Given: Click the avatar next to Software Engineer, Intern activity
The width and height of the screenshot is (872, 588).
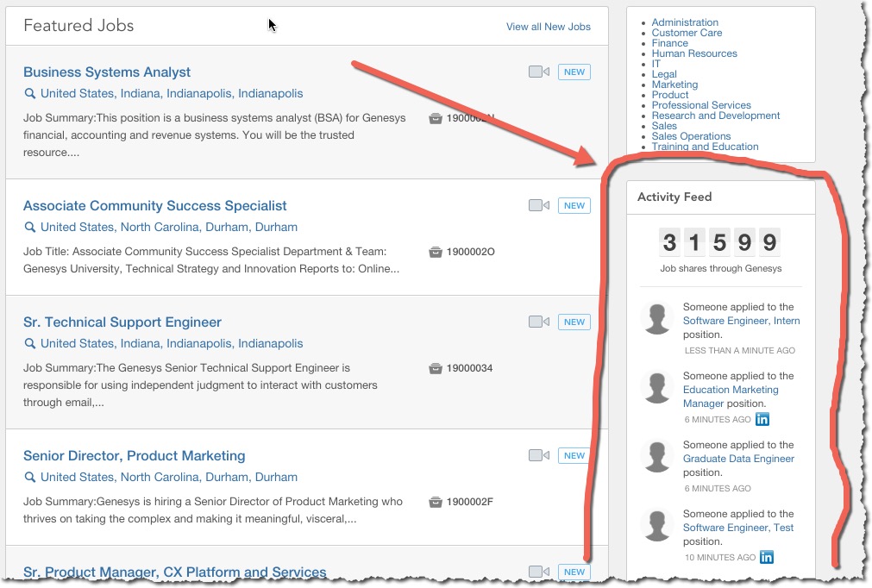Looking at the screenshot, I should pyautogui.click(x=658, y=319).
